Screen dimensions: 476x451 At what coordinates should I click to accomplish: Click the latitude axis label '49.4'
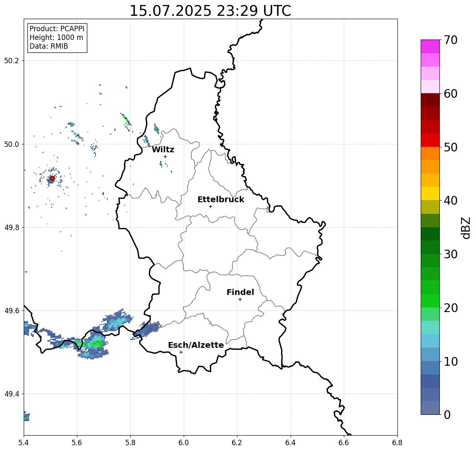12,394
